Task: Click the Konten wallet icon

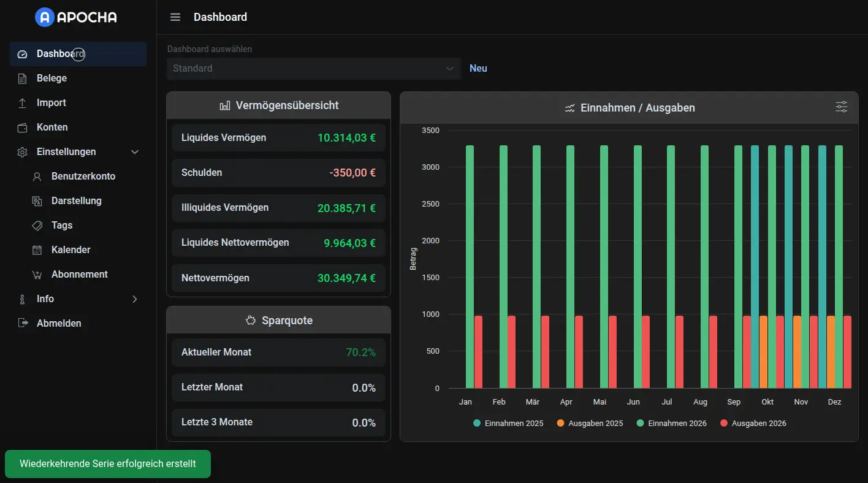Action: click(23, 127)
